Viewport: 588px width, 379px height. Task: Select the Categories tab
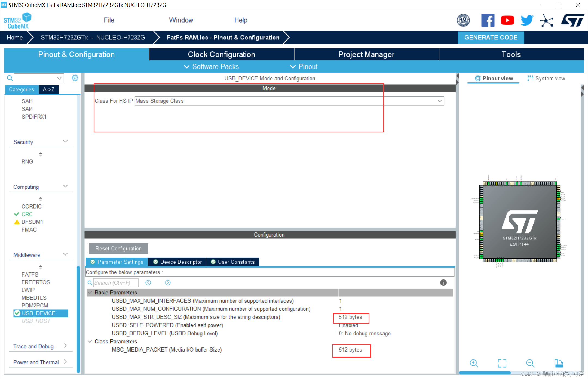(x=22, y=89)
